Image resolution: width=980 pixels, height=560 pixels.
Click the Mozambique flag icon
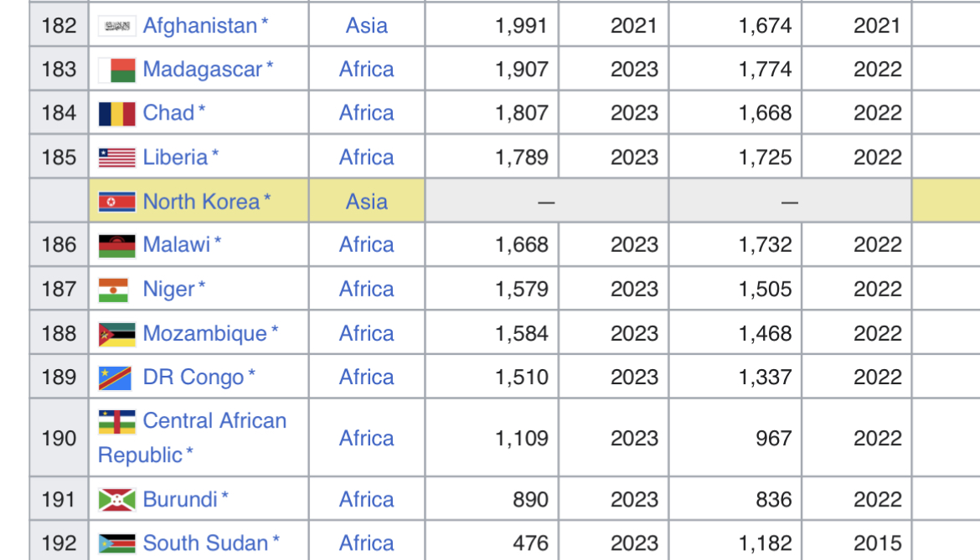[x=117, y=334]
